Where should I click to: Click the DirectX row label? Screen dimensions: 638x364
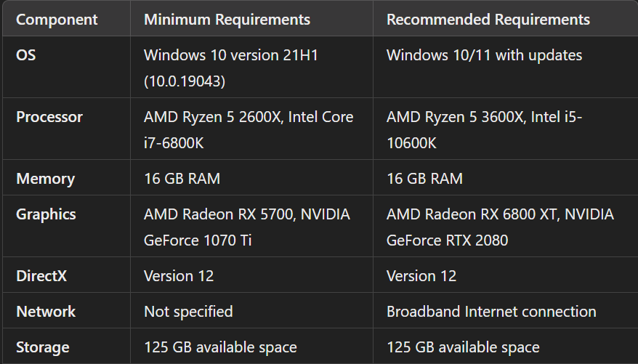[x=44, y=276]
